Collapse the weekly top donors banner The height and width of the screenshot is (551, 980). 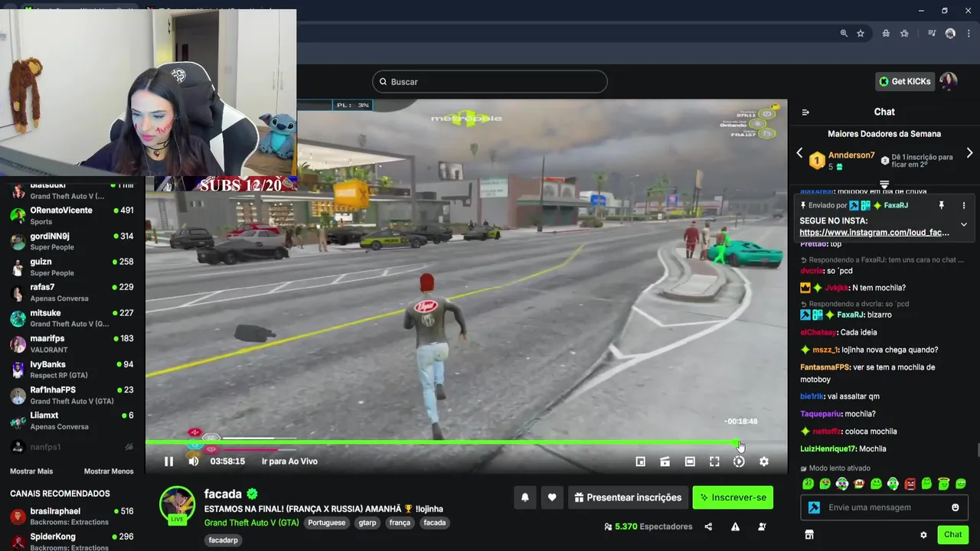point(884,184)
